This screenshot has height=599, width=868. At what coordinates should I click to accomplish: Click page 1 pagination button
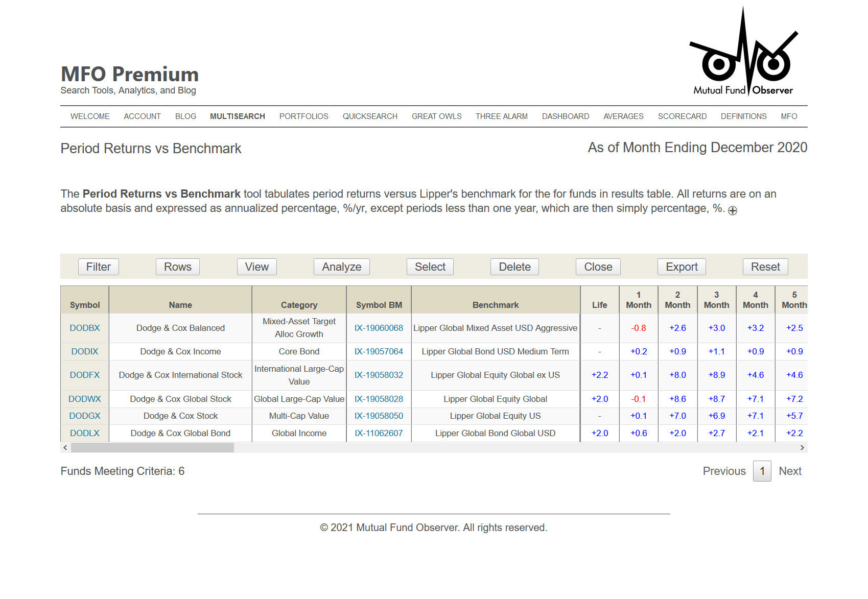pyautogui.click(x=762, y=471)
